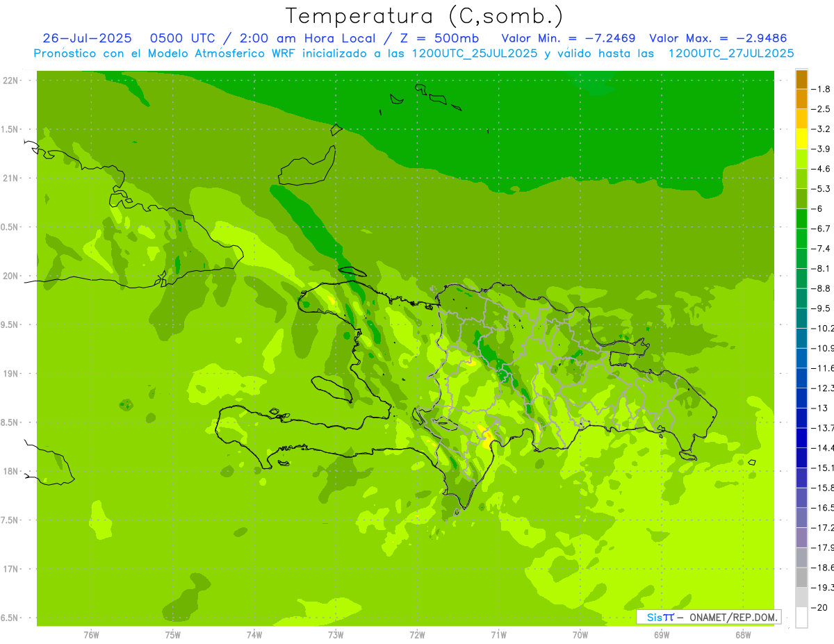Click the '20N' latitude label

point(10,276)
